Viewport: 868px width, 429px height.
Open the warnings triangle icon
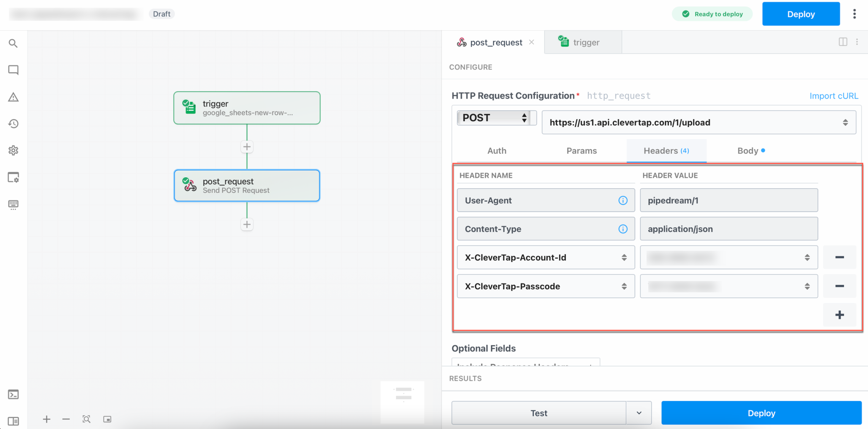(13, 97)
